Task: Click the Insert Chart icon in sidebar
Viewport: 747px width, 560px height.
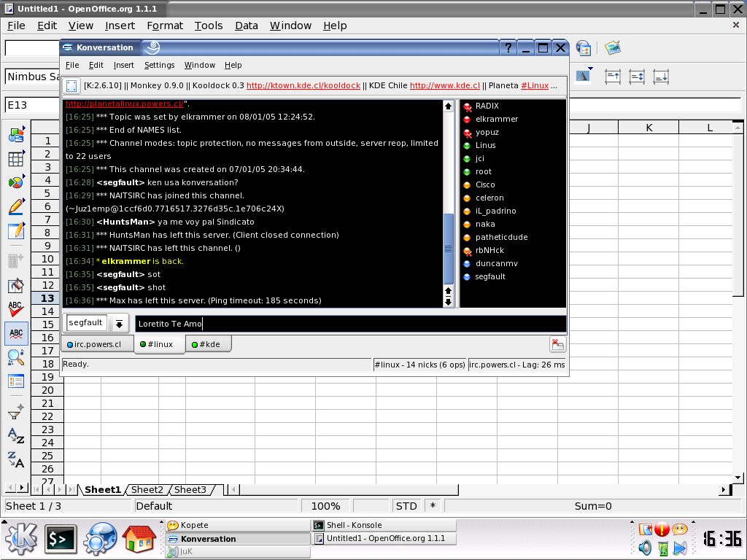Action: [x=16, y=182]
